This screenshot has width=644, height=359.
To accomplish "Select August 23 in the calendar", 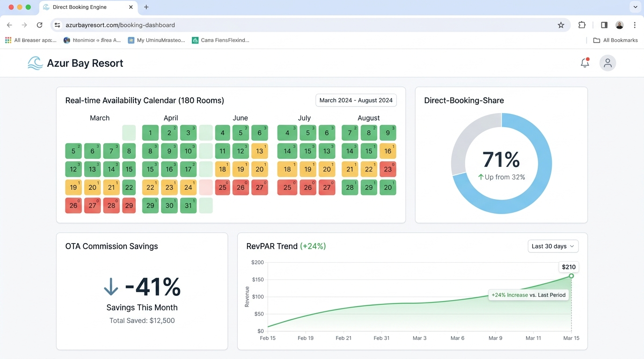I will [x=388, y=169].
